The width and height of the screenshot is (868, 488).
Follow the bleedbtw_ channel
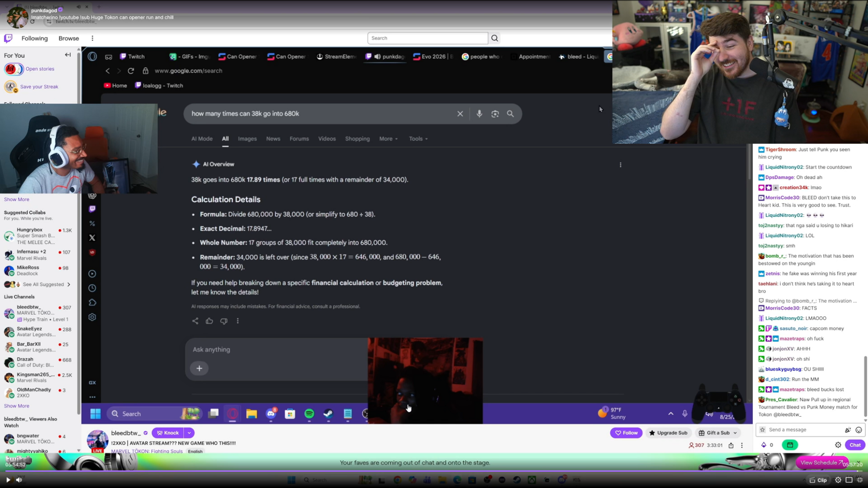tap(626, 433)
